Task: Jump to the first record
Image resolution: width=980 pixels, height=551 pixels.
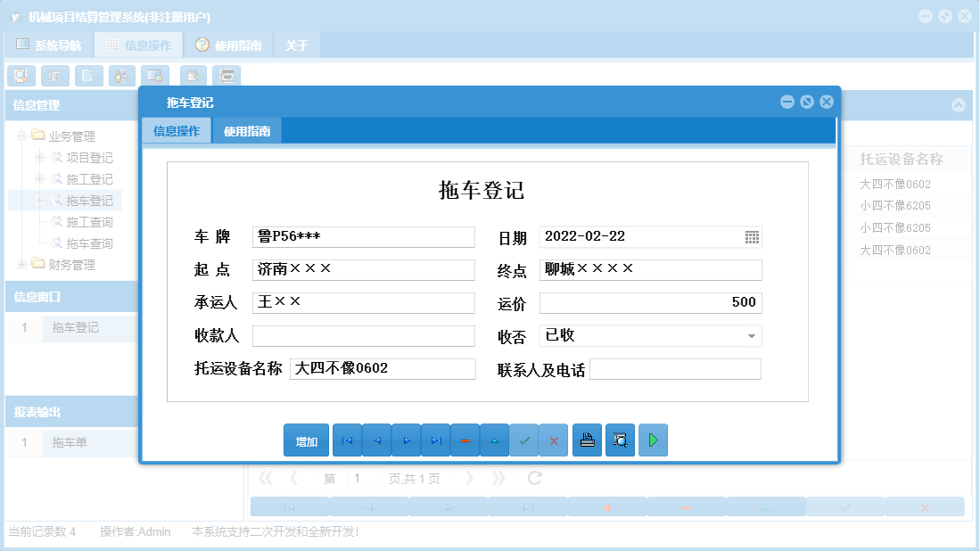Action: pyautogui.click(x=347, y=440)
